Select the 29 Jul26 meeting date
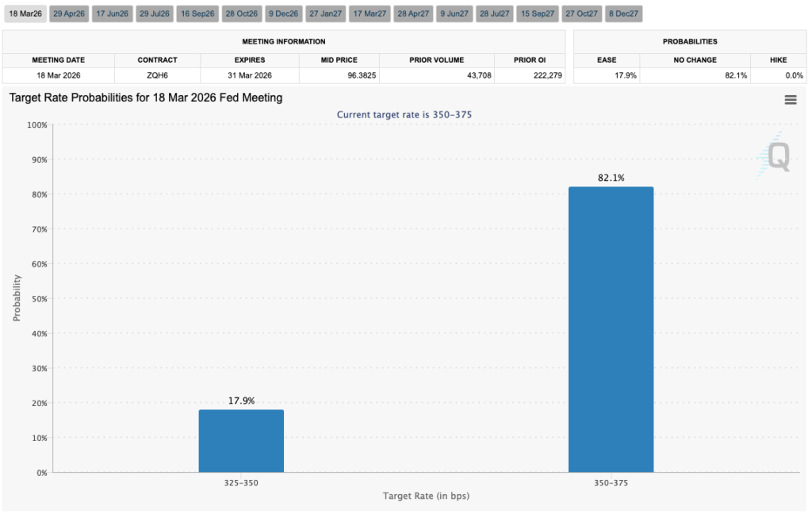 [x=154, y=13]
